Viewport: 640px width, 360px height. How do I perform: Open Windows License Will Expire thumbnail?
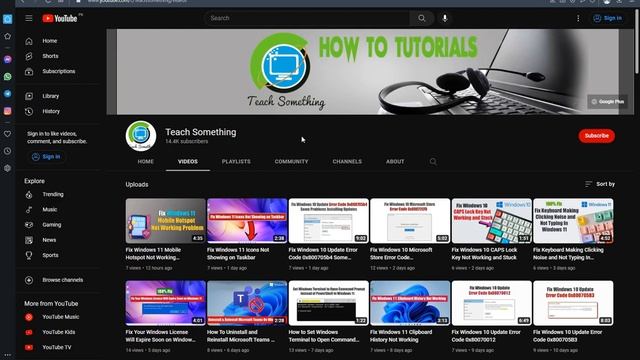(x=165, y=303)
